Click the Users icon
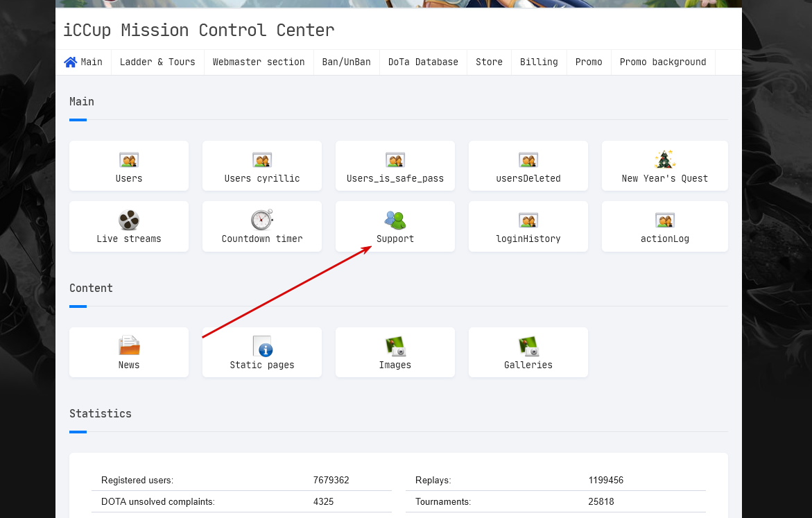The width and height of the screenshot is (812, 518). (x=129, y=160)
